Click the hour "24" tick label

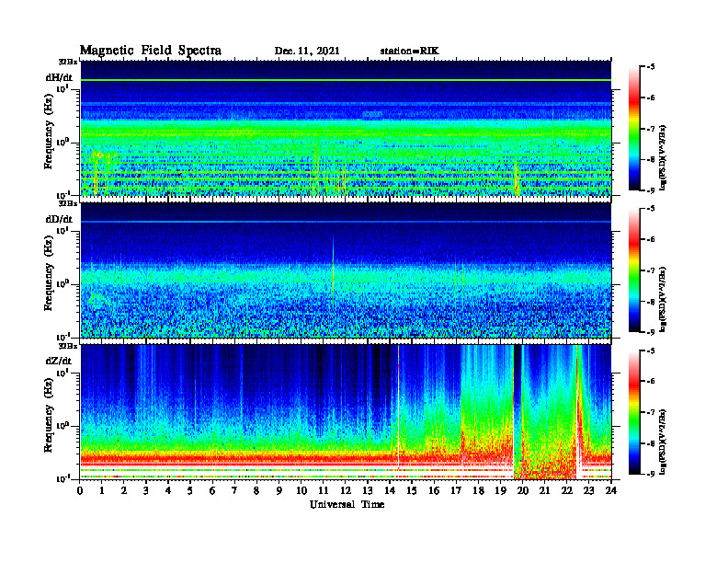[x=611, y=491]
